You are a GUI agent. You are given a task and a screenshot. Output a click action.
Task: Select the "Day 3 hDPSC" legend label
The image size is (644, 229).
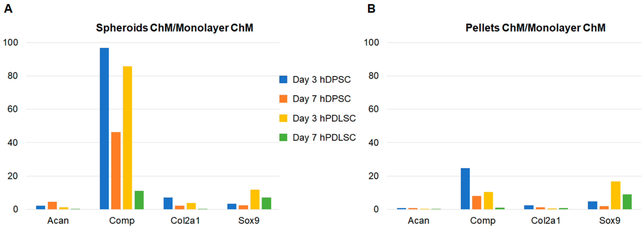(x=321, y=79)
